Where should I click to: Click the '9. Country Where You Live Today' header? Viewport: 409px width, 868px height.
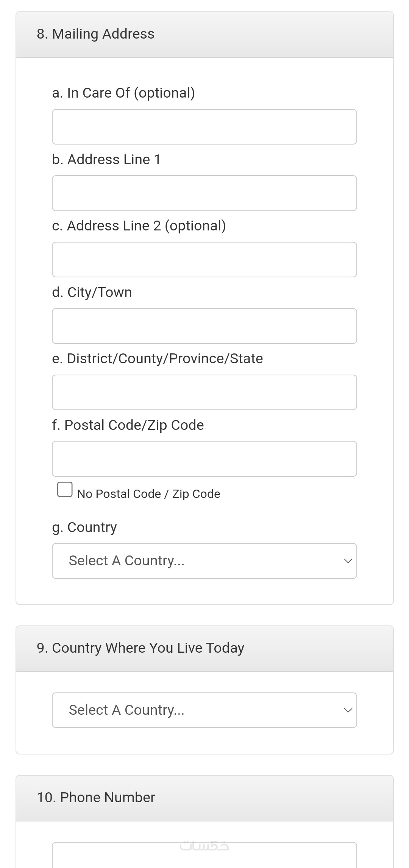(140, 648)
